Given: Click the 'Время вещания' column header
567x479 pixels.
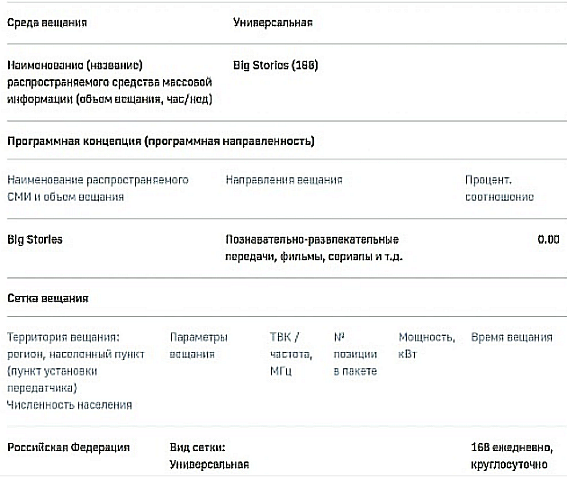Looking at the screenshot, I should click(512, 337).
